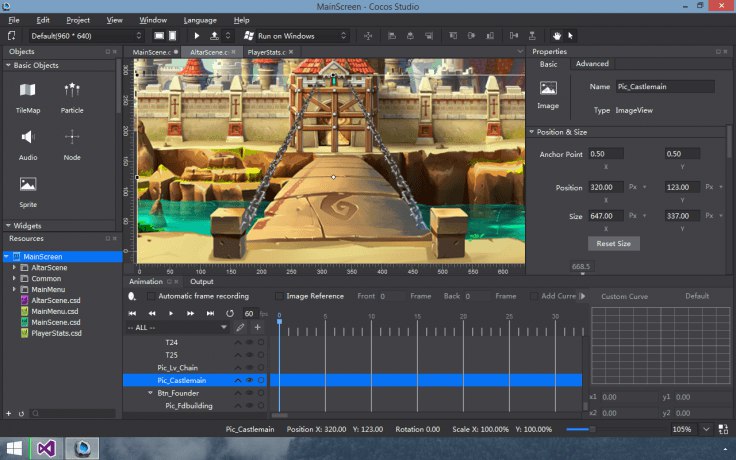
Task: Collapse the Btn_Founder tree node
Action: [150, 393]
